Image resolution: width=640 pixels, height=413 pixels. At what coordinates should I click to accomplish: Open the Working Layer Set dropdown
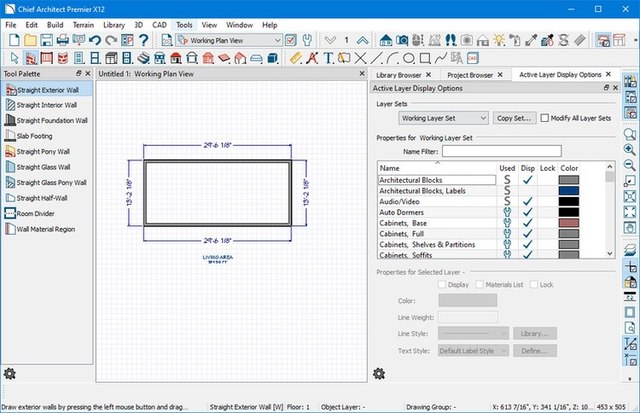point(443,118)
